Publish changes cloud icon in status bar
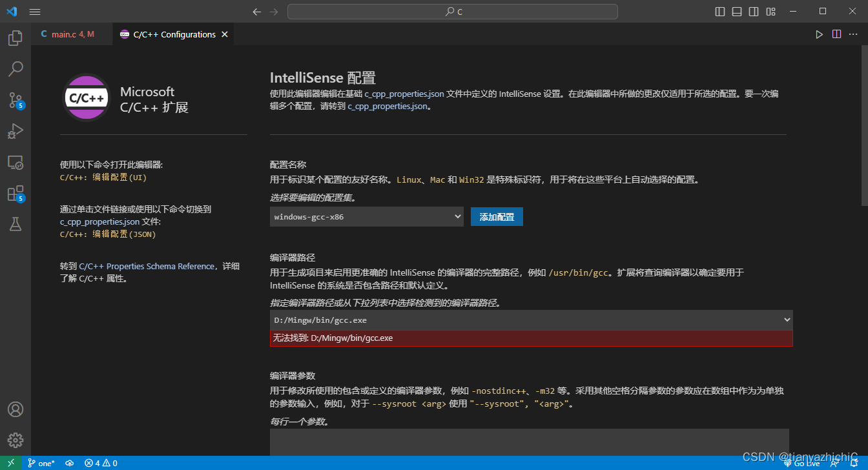 tap(70, 463)
